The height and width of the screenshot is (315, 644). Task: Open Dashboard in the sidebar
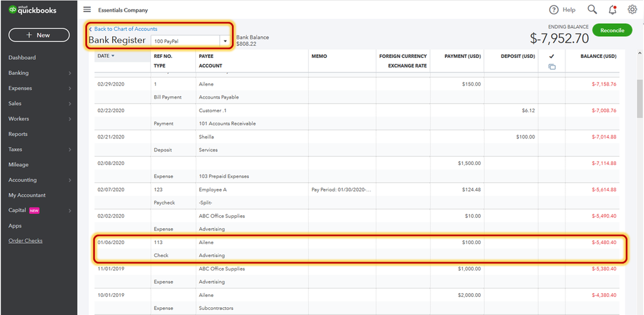click(x=22, y=57)
